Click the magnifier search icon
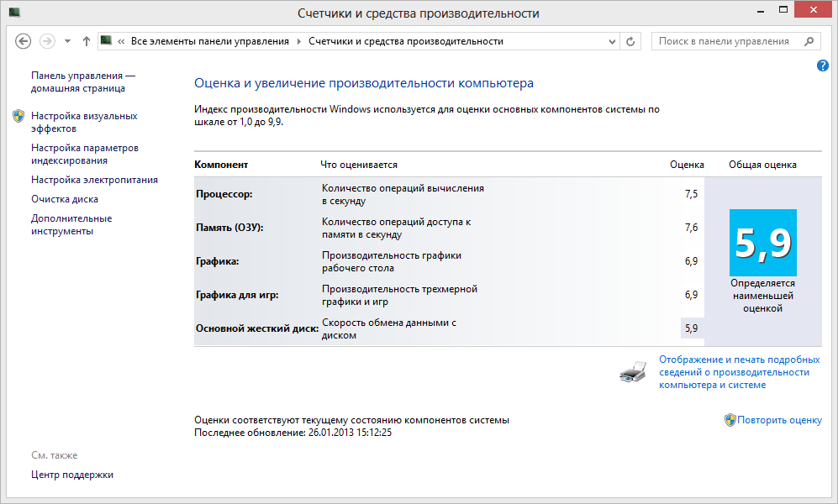The height and width of the screenshot is (504, 838). [809, 41]
